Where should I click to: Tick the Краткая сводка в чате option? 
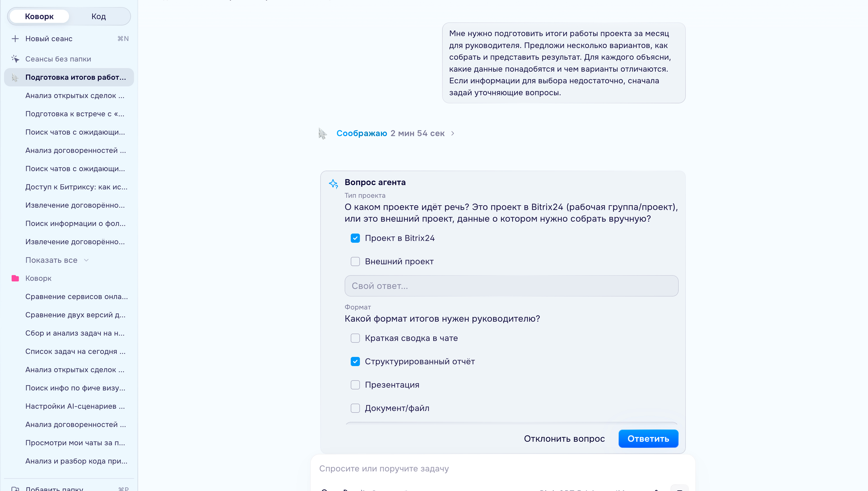point(355,338)
